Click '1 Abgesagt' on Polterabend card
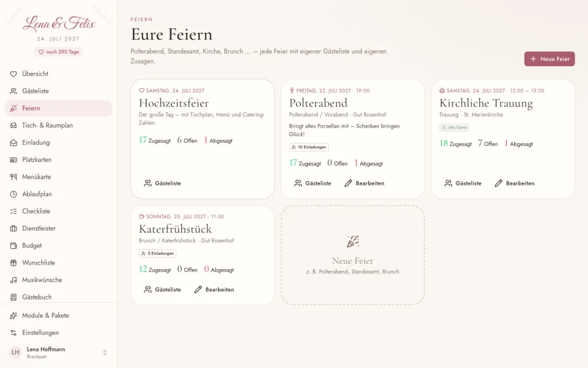588x368 pixels. tap(369, 163)
